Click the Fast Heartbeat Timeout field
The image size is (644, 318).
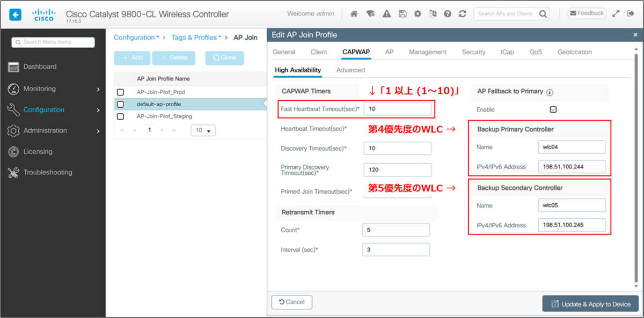coord(397,109)
